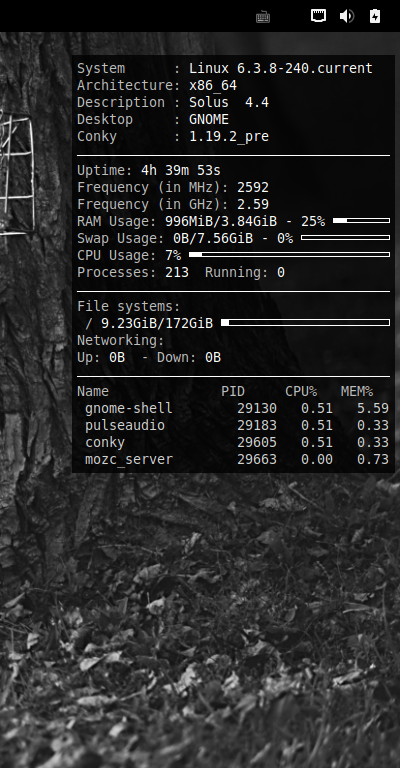This screenshot has width=400, height=768.
Task: Click the CPU% column header
Action: [301, 392]
